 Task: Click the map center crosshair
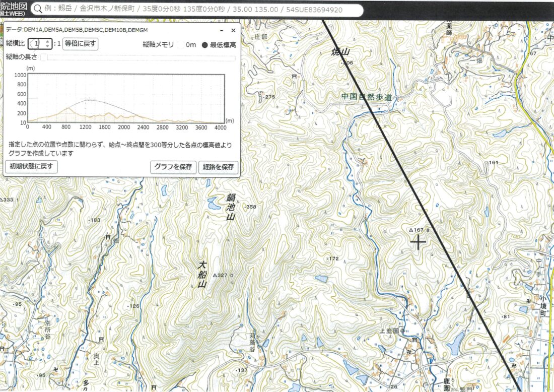[419, 242]
